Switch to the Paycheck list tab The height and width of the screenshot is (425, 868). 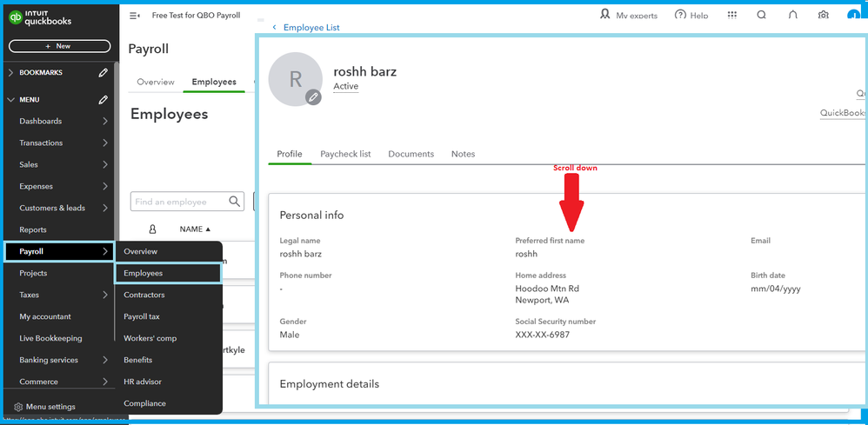(x=345, y=154)
